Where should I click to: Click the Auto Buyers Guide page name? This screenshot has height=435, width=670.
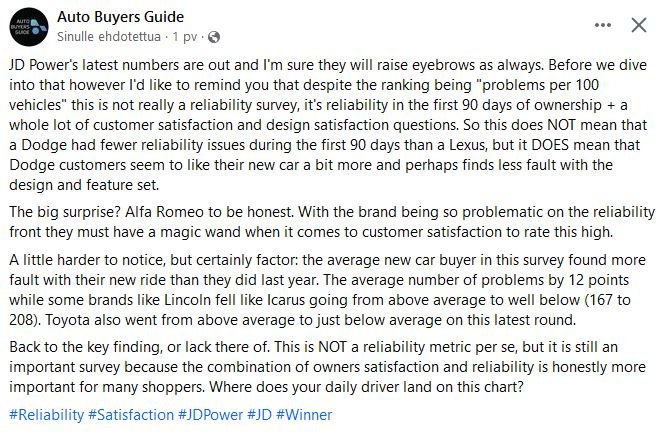(120, 17)
